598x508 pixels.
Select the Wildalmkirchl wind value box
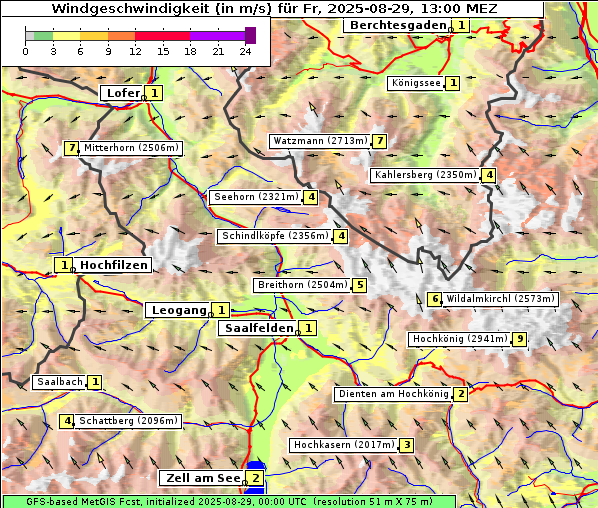(434, 299)
